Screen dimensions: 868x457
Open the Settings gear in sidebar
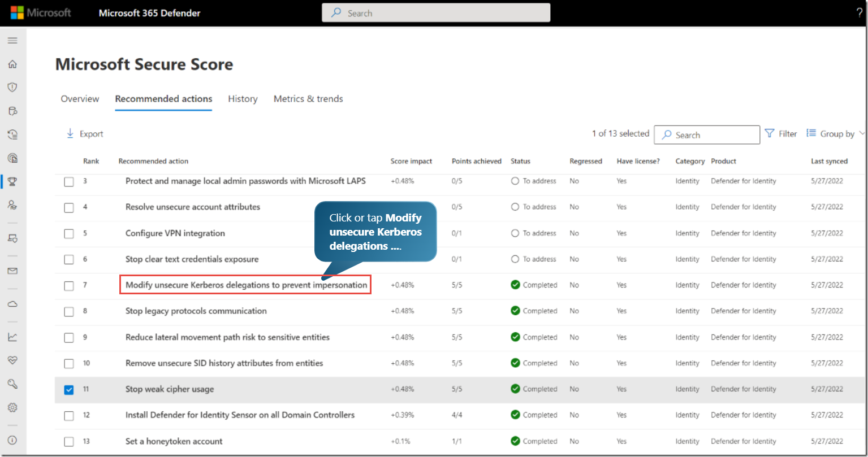pos(12,407)
